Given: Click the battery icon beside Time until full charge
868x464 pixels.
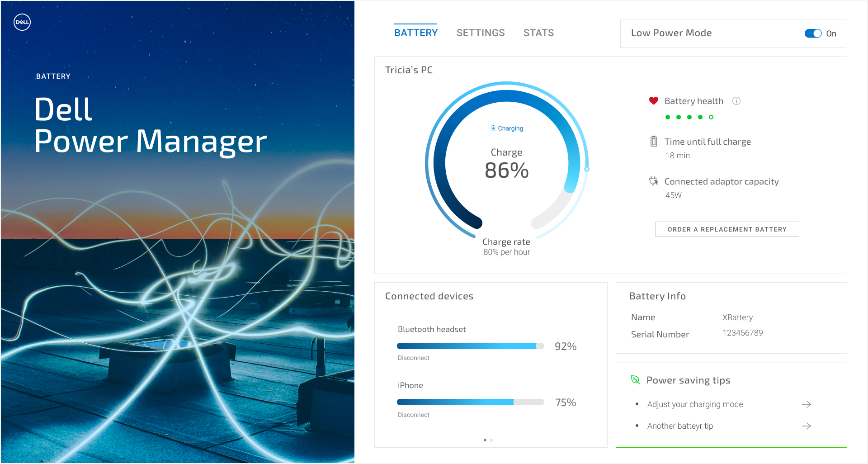Looking at the screenshot, I should [x=653, y=141].
